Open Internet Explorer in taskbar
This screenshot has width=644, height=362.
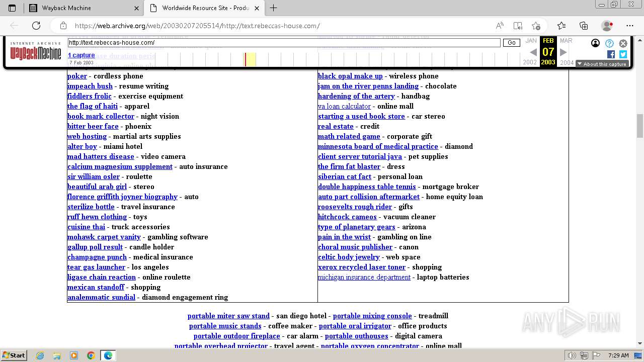(40, 355)
